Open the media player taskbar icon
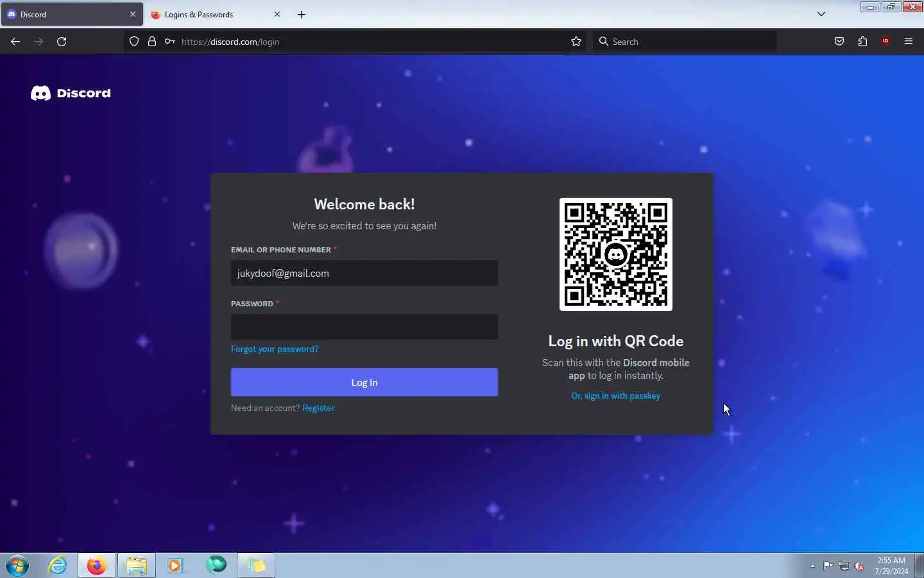This screenshot has height=578, width=924. 176,566
